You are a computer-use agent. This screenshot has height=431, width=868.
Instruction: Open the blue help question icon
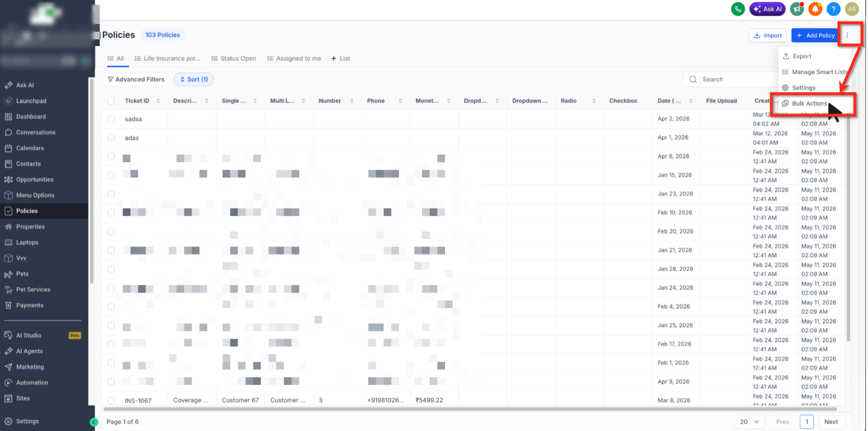click(834, 9)
